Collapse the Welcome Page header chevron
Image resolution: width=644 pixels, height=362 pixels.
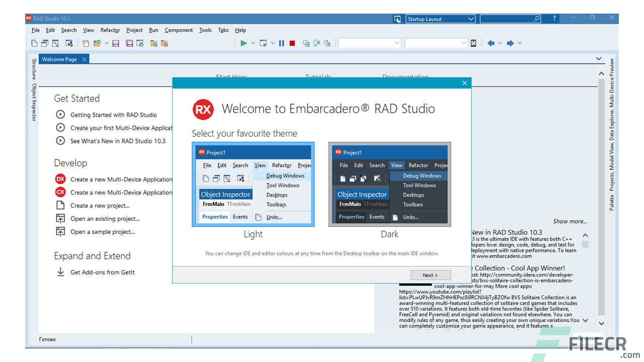click(599, 58)
